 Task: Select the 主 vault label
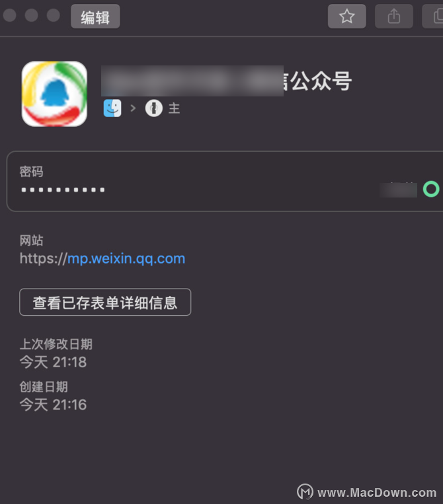174,108
